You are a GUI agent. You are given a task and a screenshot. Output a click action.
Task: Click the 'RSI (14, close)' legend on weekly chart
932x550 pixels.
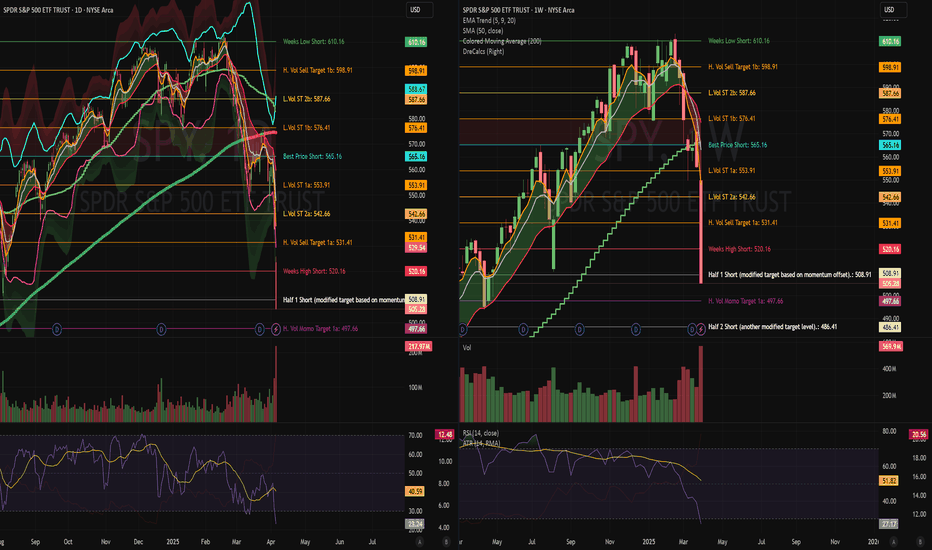pyautogui.click(x=481, y=433)
